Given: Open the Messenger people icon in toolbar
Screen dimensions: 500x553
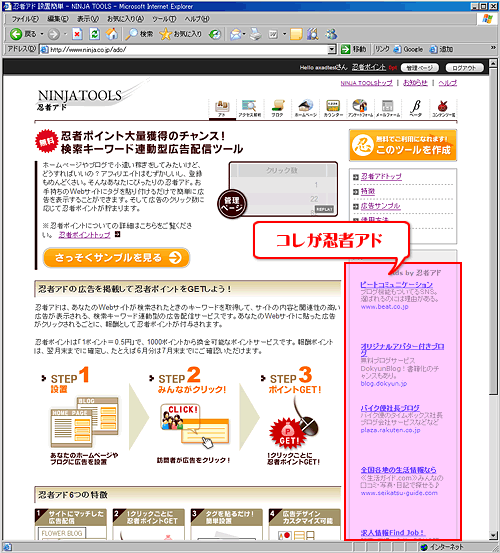Looking at the screenshot, I should pos(331,34).
